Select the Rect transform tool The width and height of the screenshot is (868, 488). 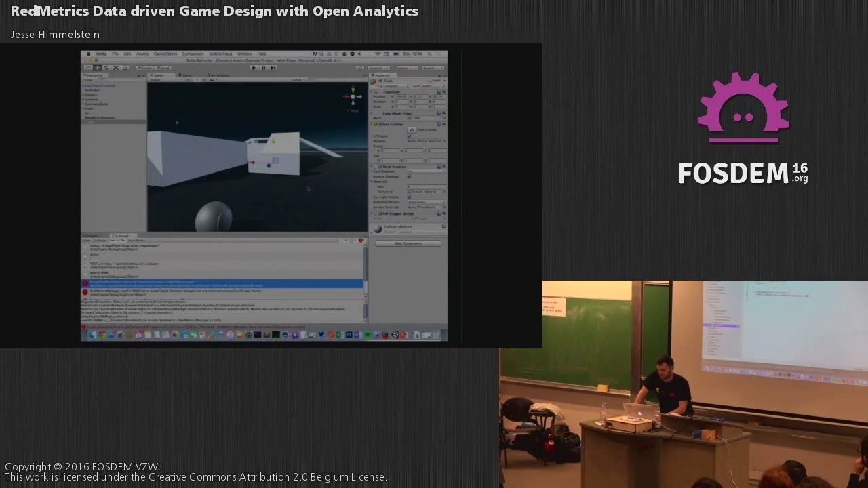(125, 68)
